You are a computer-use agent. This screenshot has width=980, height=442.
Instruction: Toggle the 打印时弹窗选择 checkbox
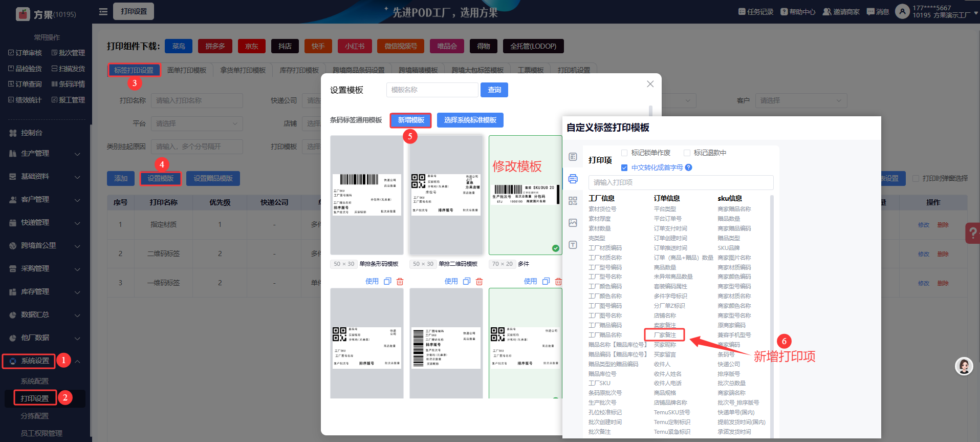916,178
